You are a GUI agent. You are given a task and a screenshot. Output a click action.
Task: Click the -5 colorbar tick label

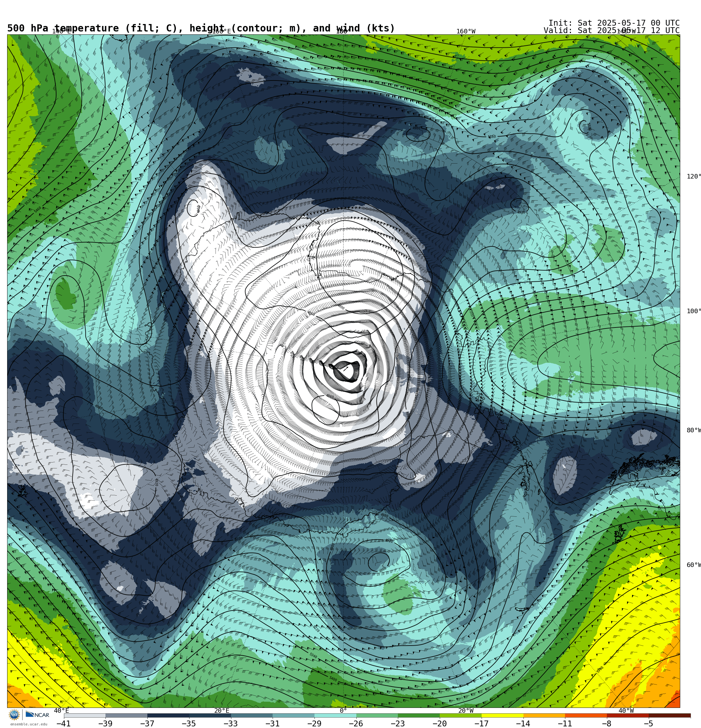point(649,723)
